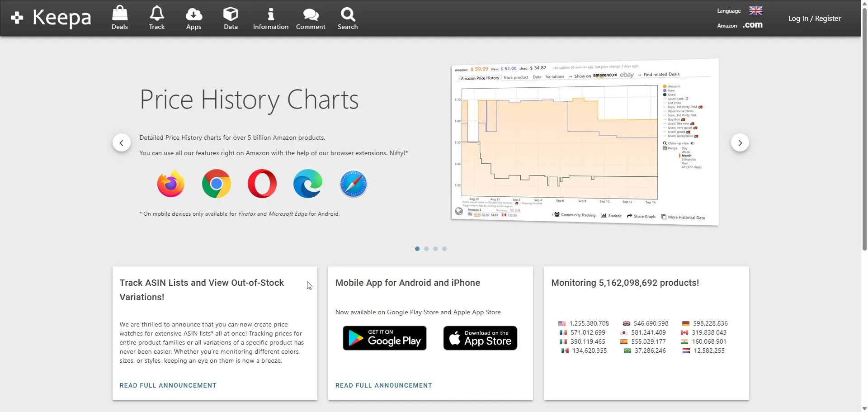
Task: Click Log In / Register
Action: pos(815,18)
